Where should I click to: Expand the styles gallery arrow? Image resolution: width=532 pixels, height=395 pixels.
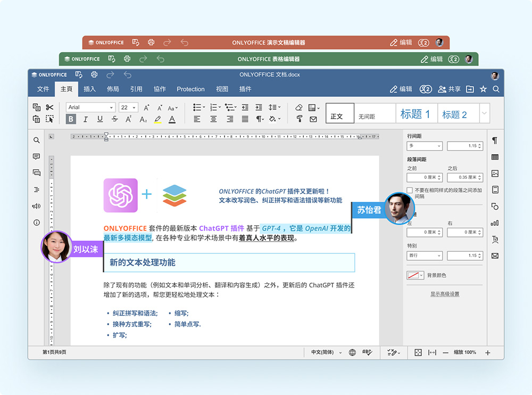484,113
